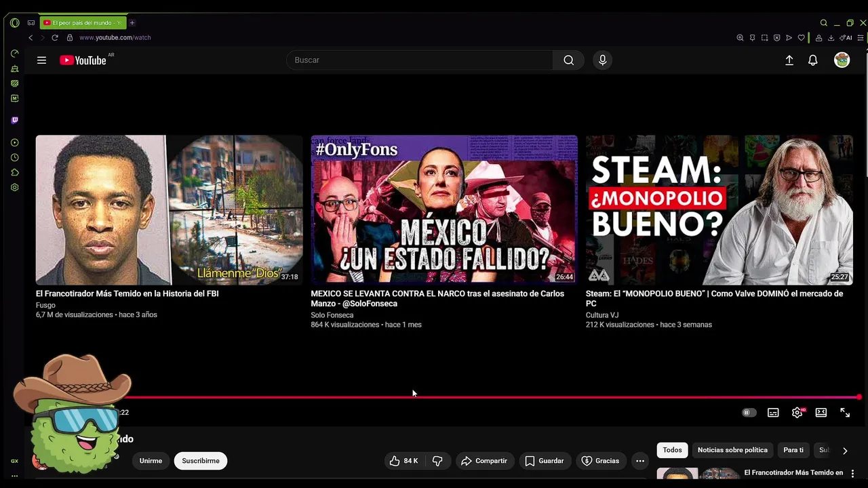Show next filter chips with arrow
The image size is (868, 488).
tap(844, 450)
